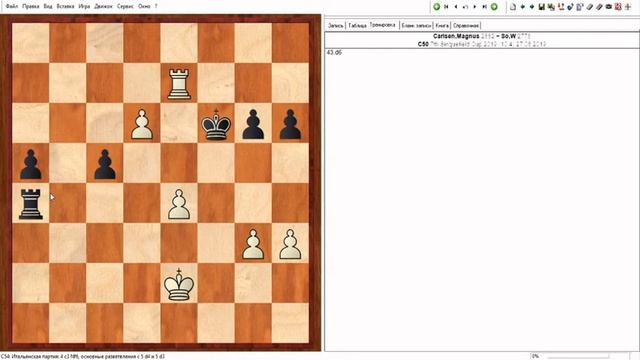Open the Правка menu

click(31, 7)
